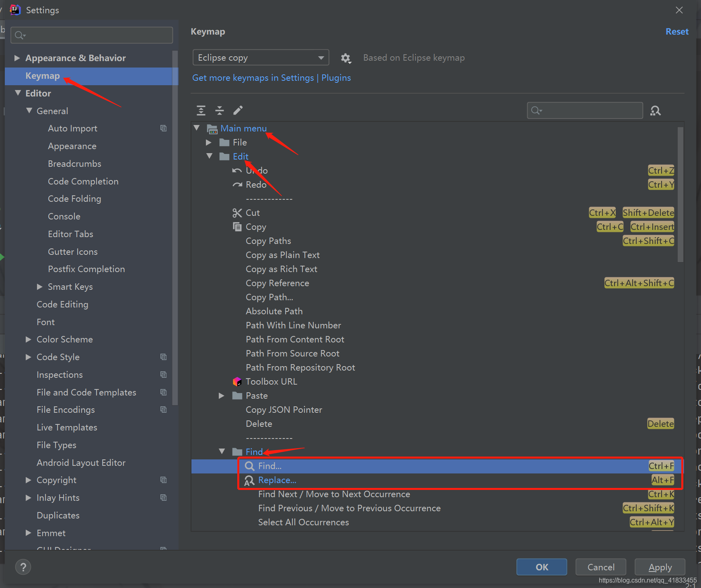Open Postfix Completion settings page
Viewport: 701px width, 588px height.
pos(86,269)
